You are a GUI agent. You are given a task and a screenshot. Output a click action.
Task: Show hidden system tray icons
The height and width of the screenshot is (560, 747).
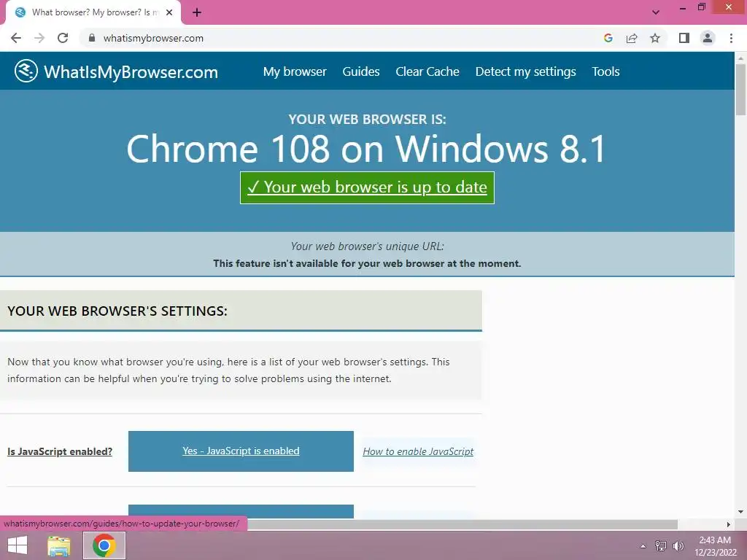[x=643, y=546]
